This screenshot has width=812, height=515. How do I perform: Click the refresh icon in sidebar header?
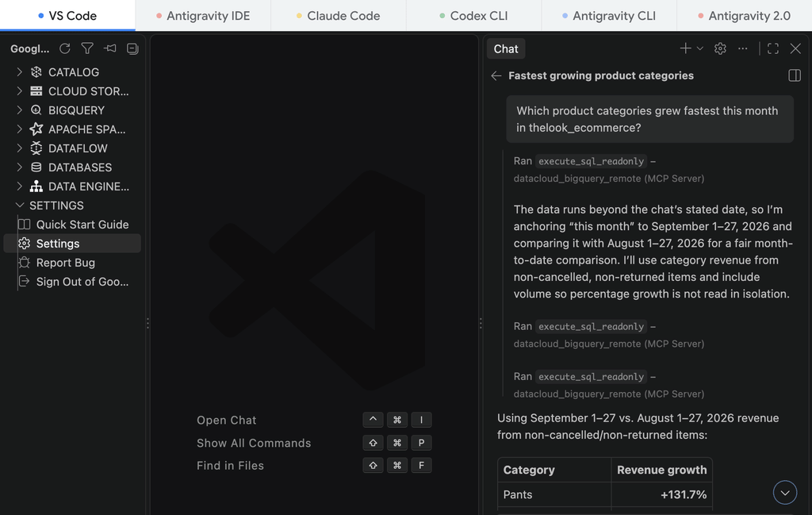click(x=65, y=48)
